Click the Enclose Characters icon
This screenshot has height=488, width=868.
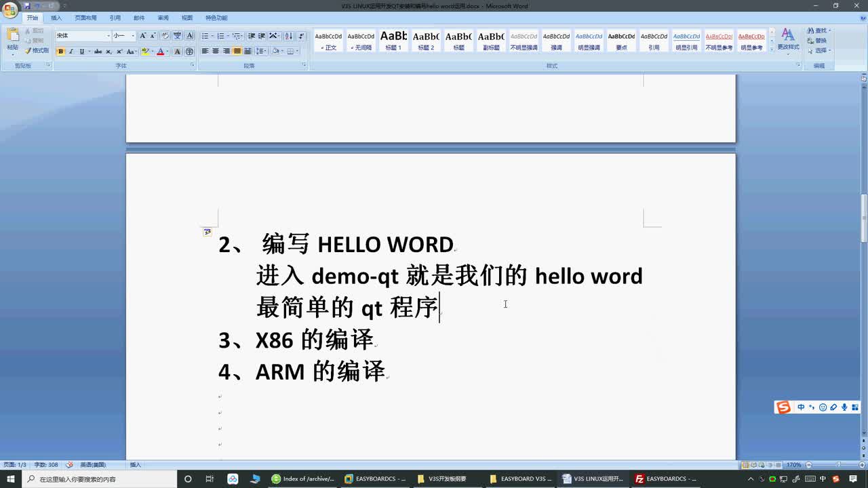(189, 52)
